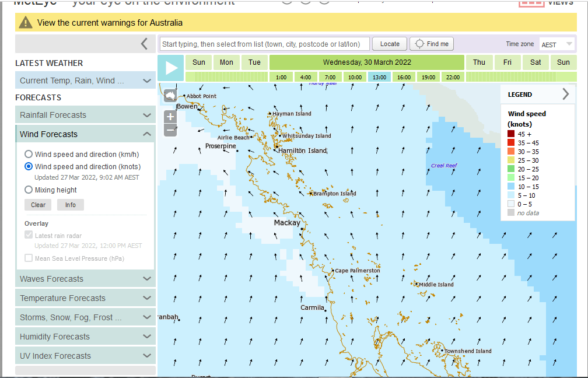Expand the Rainfall Forecasts section
Screen dimensions: 588x378
tap(85, 115)
